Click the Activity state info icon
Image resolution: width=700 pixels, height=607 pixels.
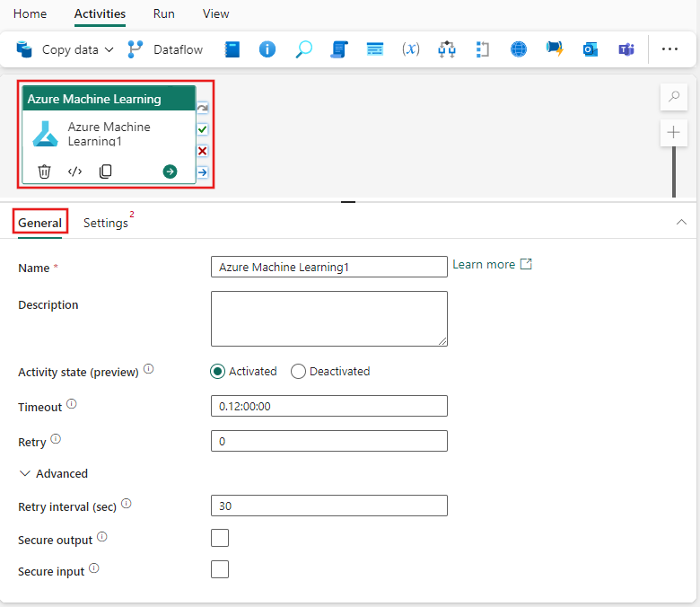(x=149, y=369)
